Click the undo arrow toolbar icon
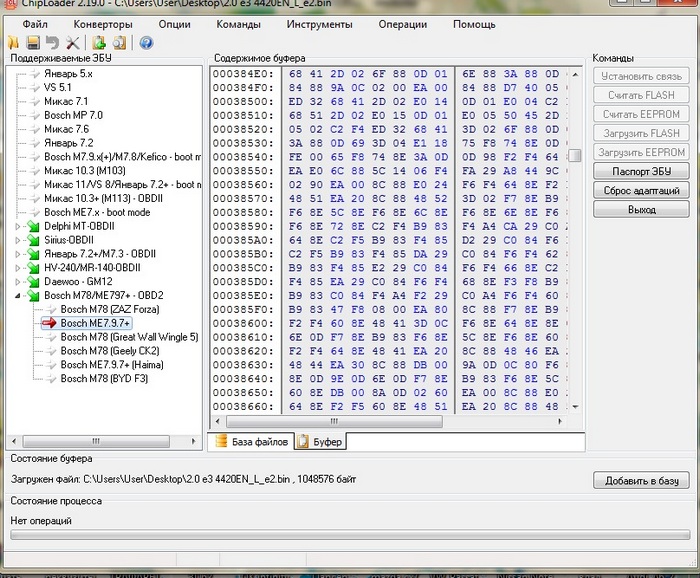The width and height of the screenshot is (700, 578). pyautogui.click(x=52, y=43)
